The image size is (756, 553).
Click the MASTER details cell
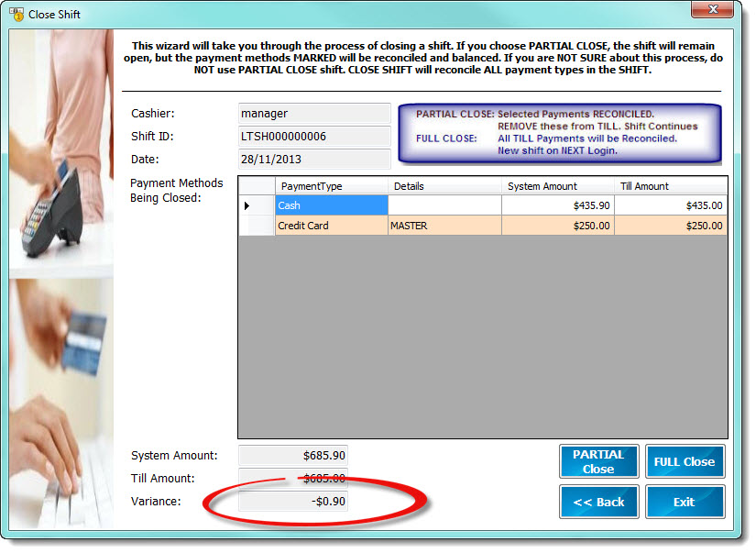[x=444, y=226]
